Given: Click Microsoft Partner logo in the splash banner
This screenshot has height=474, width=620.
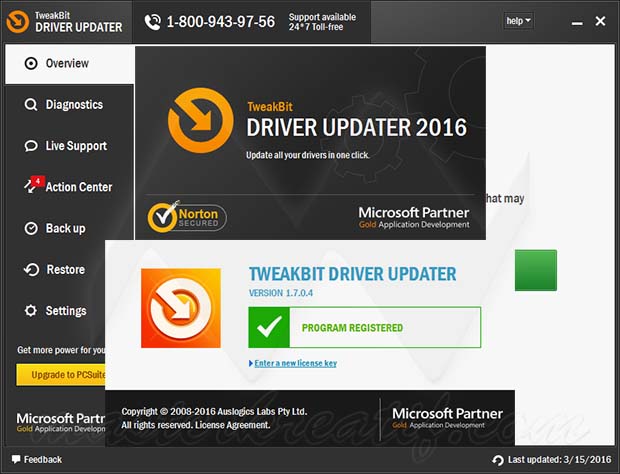Looking at the screenshot, I should coord(414,217).
